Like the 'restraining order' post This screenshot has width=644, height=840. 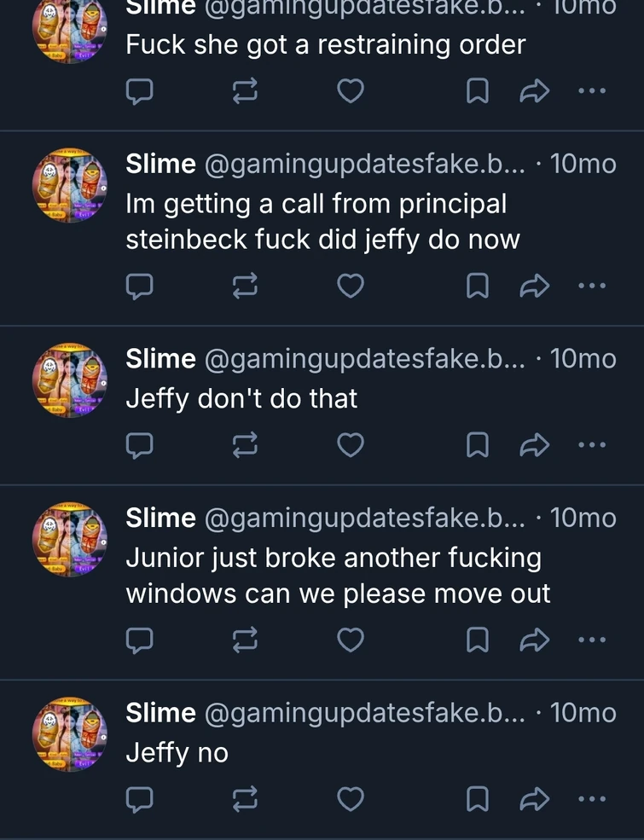coord(351,91)
